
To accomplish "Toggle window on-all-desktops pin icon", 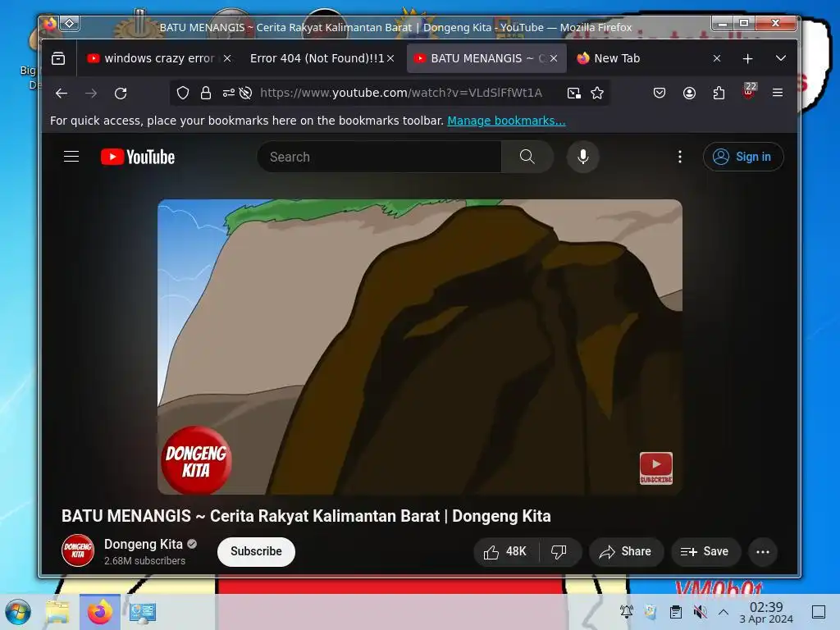I will (x=70, y=24).
